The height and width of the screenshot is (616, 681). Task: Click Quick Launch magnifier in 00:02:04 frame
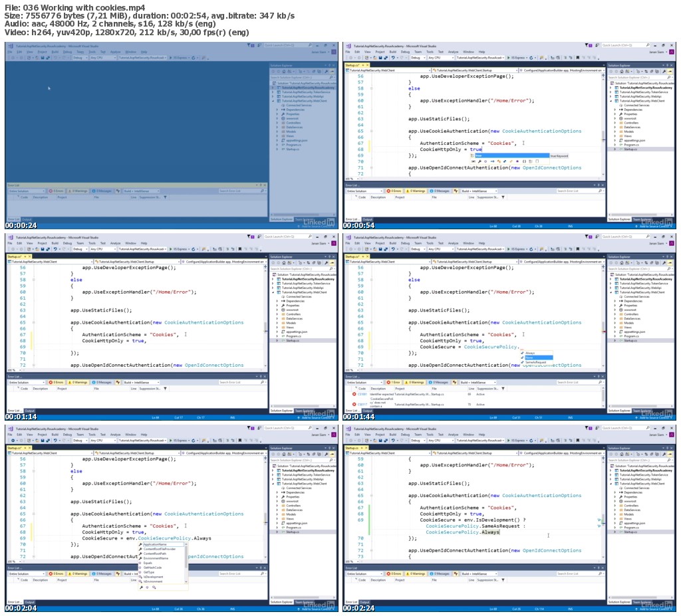(310, 428)
